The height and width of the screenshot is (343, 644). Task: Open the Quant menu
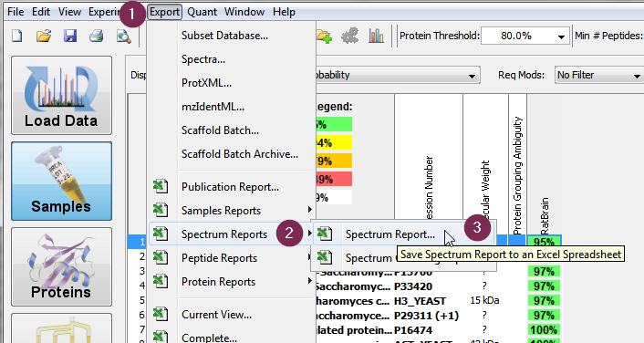click(203, 12)
